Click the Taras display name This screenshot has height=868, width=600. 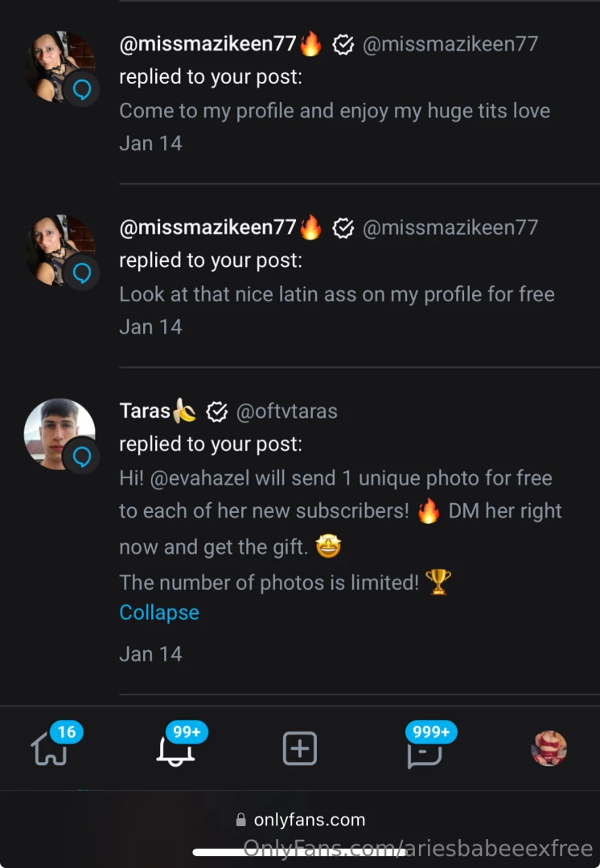(145, 411)
